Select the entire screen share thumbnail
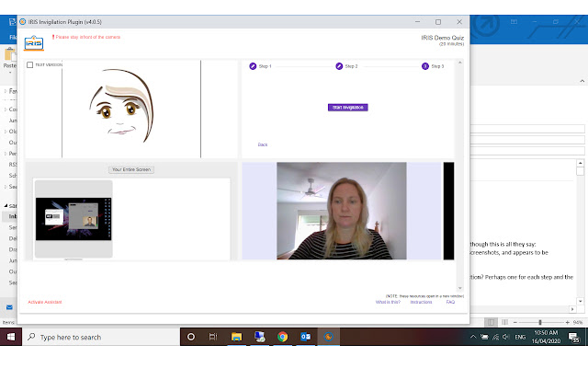 click(73, 219)
